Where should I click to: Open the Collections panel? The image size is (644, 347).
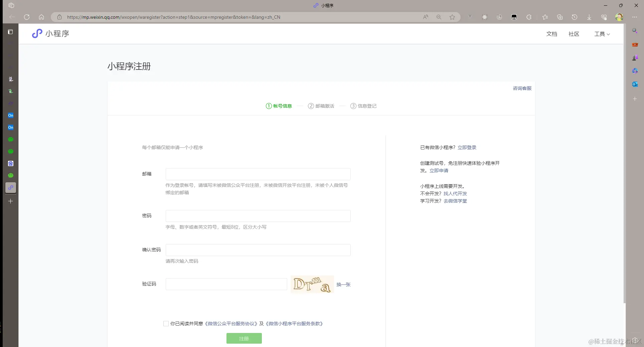[560, 17]
